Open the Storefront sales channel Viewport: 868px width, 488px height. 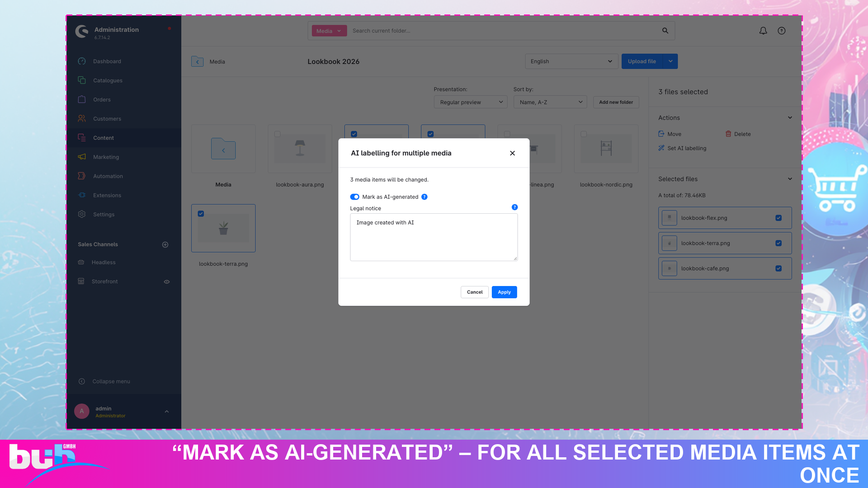[x=104, y=282]
